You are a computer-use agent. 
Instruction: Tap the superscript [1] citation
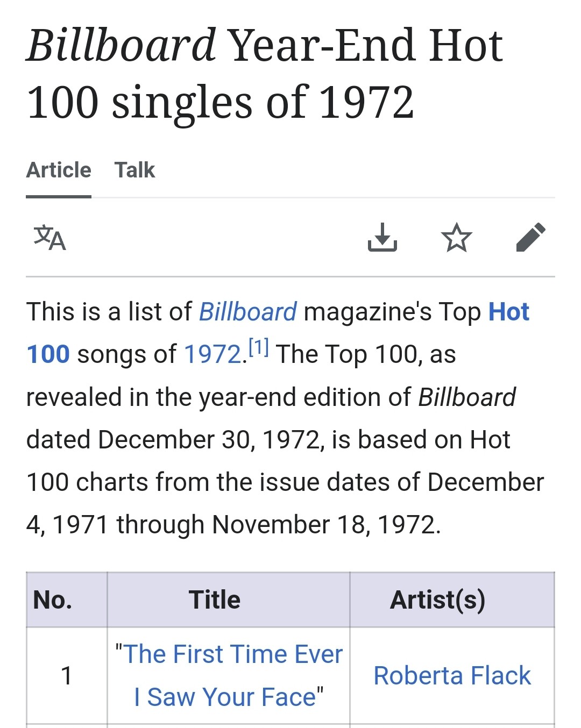click(259, 347)
